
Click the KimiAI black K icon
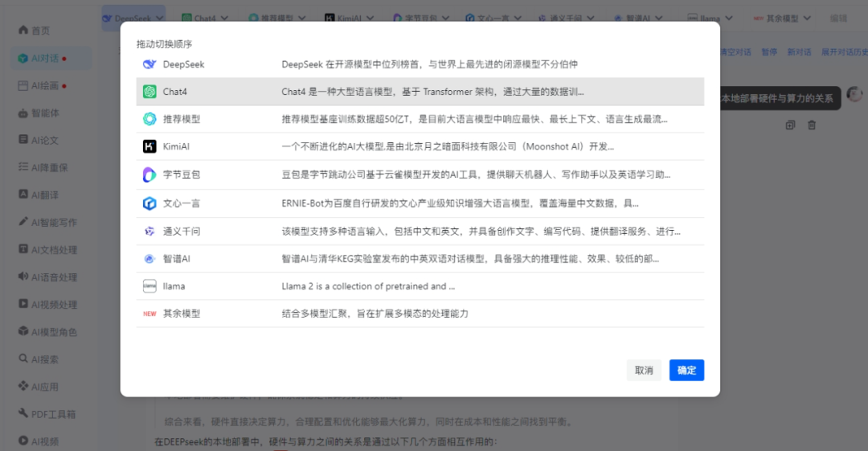(149, 146)
